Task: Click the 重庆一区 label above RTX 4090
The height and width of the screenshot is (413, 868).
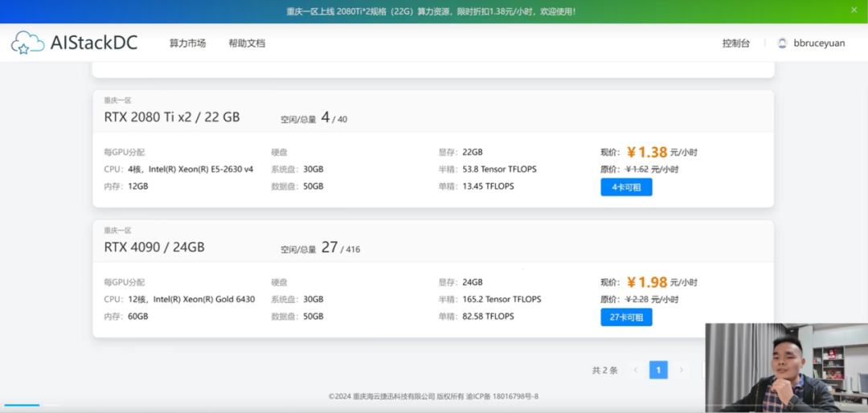Action: 117,231
